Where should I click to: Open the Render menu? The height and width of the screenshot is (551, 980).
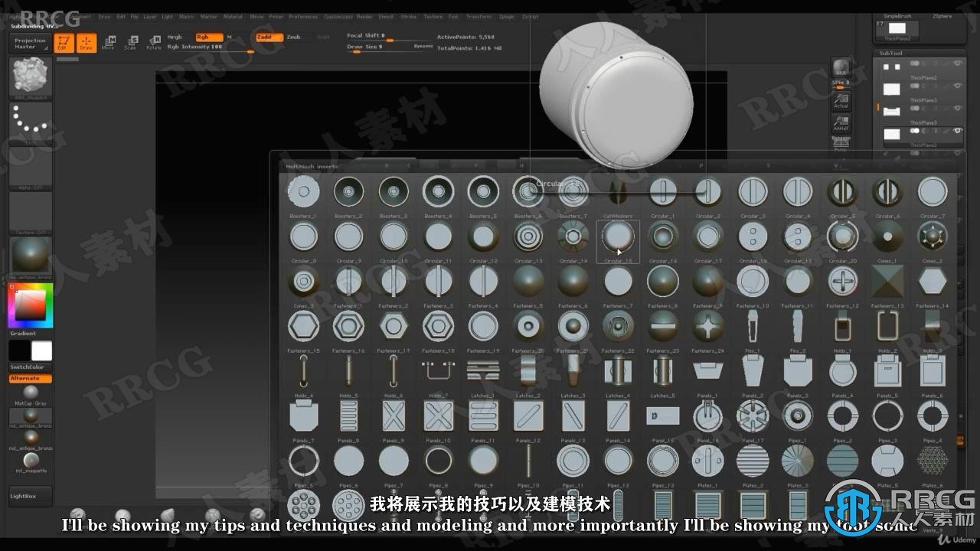click(x=364, y=17)
